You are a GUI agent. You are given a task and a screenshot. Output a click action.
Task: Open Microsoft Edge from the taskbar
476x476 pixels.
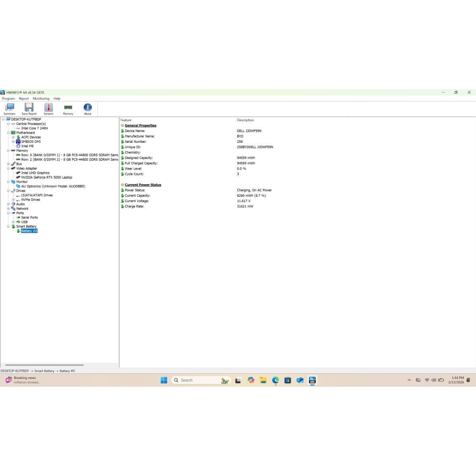tap(275, 380)
